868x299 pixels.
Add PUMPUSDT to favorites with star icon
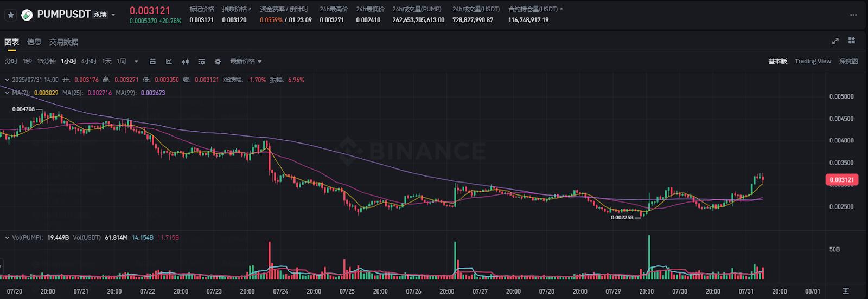coord(11,15)
